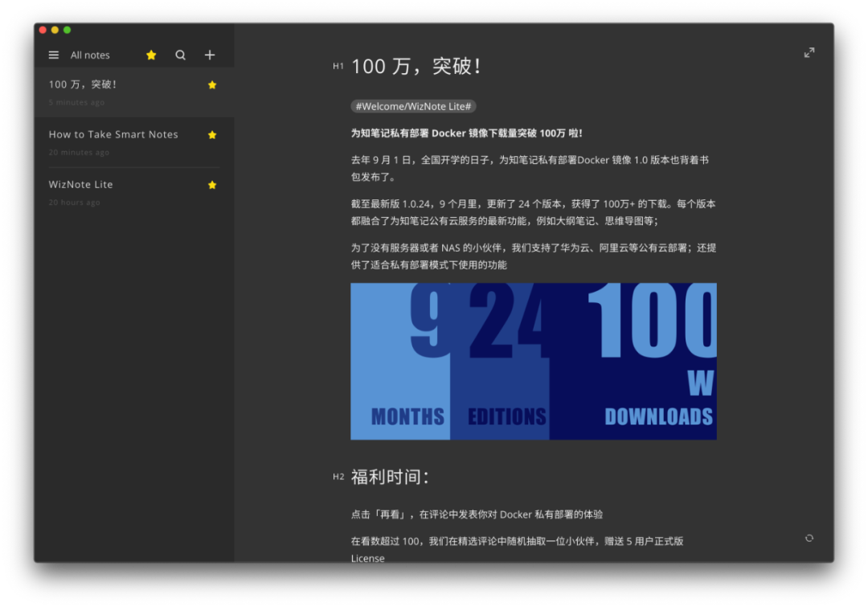Click the sync icon at bottom right
The width and height of the screenshot is (868, 607).
809,539
